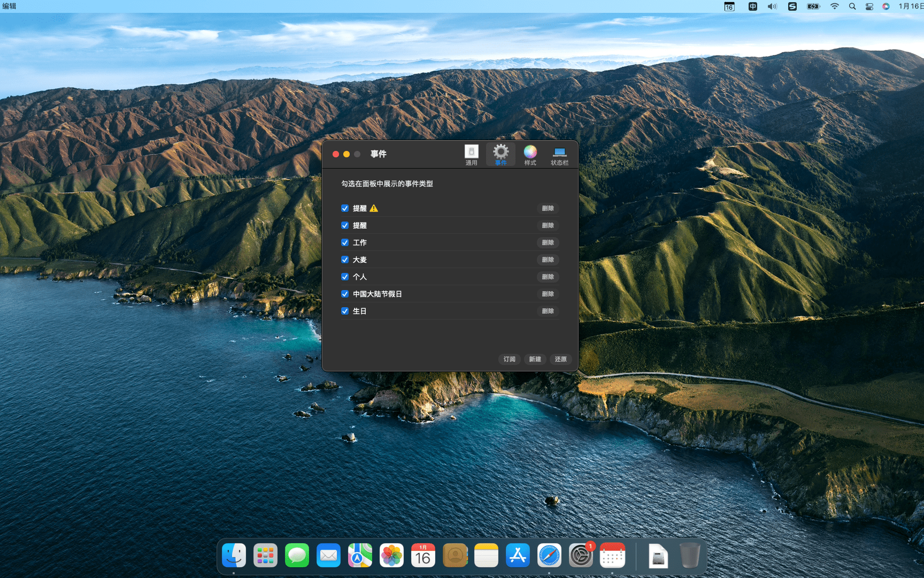Open System Preferences from the Dock
924x578 pixels.
coord(581,556)
